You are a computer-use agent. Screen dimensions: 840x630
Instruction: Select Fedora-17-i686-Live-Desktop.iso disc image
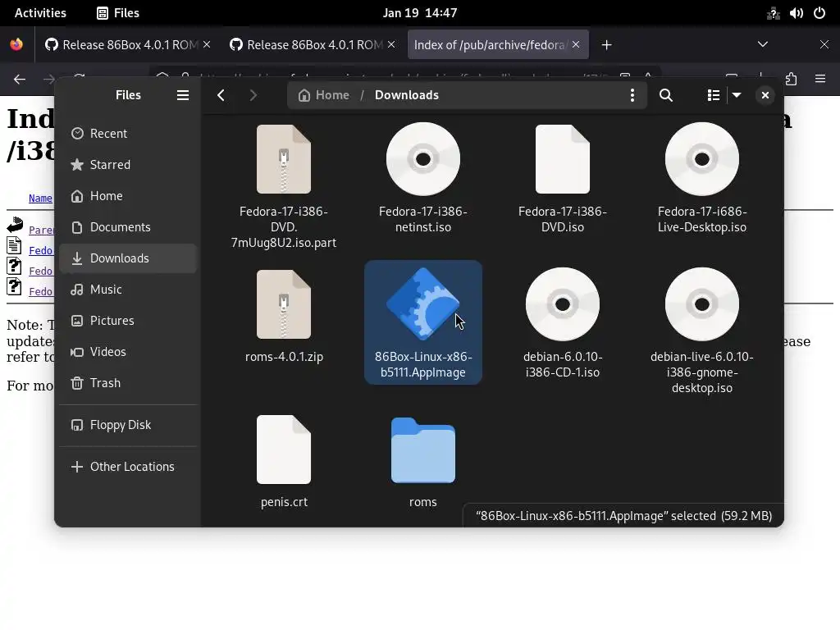702,178
